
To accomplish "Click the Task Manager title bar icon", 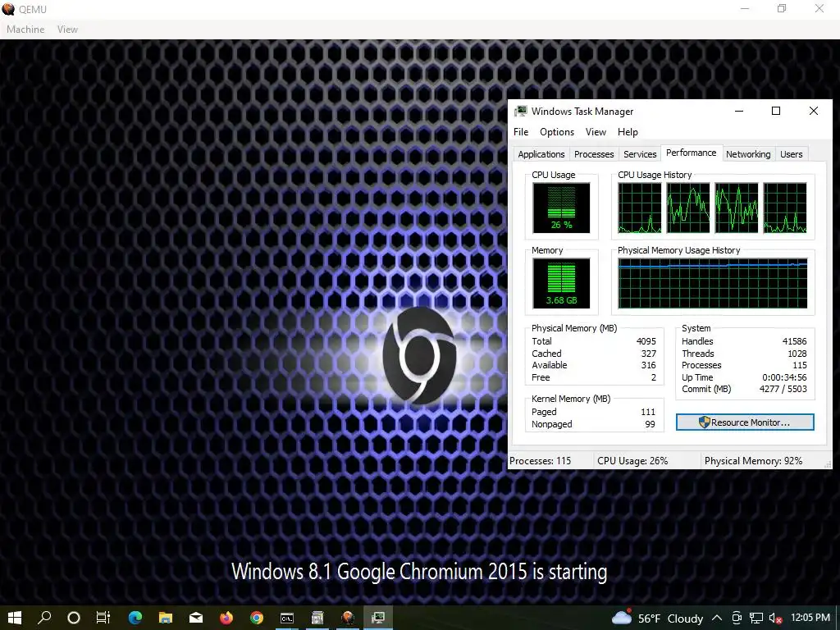I will [x=520, y=111].
